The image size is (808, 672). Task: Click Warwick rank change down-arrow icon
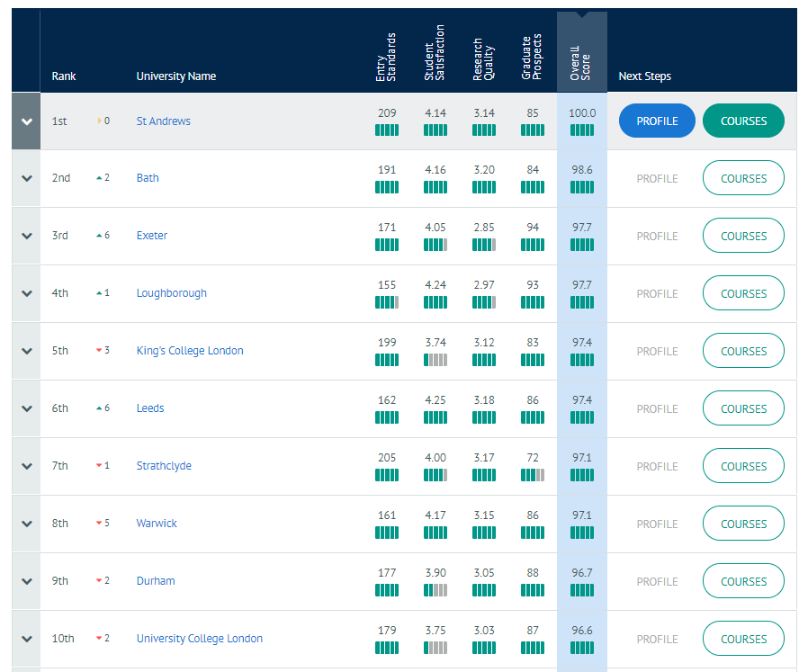[99, 523]
